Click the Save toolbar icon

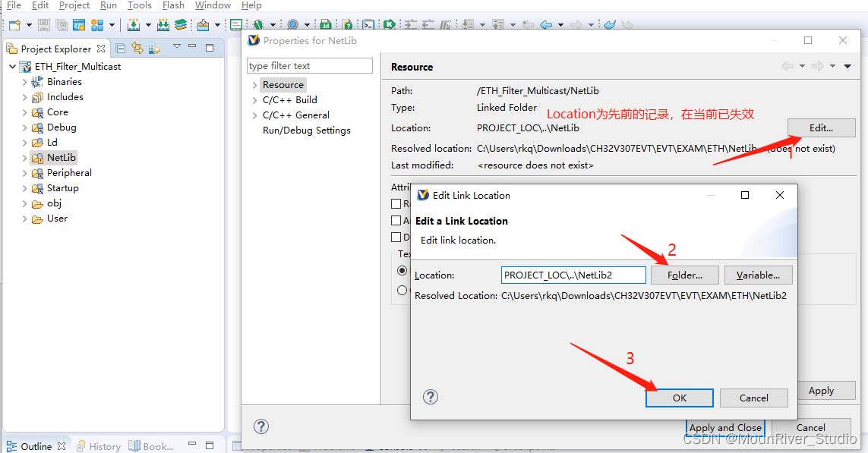(44, 25)
